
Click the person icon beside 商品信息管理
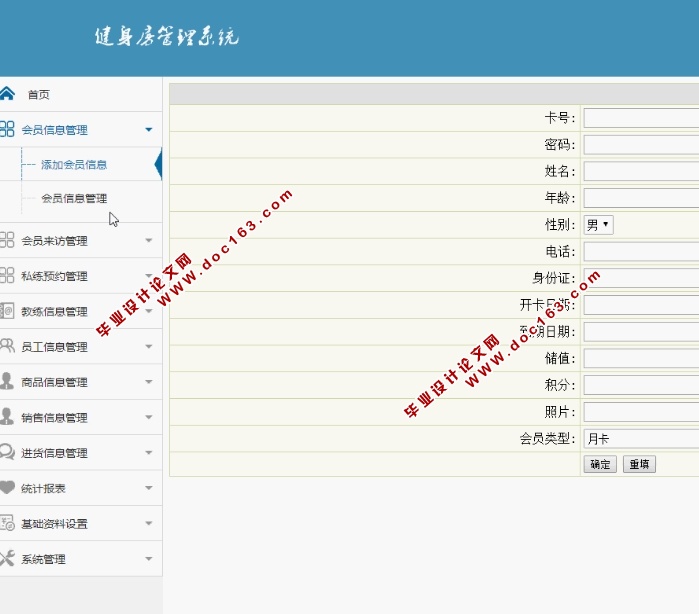pos(7,381)
